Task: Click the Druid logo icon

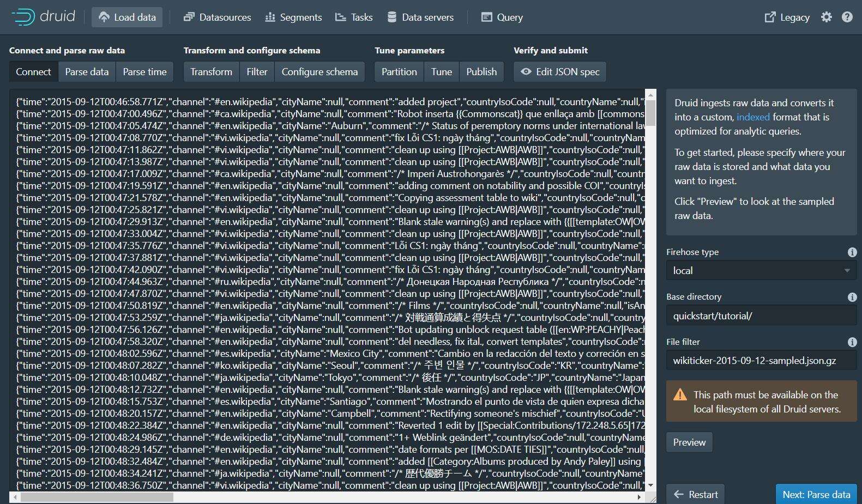Action: click(23, 17)
